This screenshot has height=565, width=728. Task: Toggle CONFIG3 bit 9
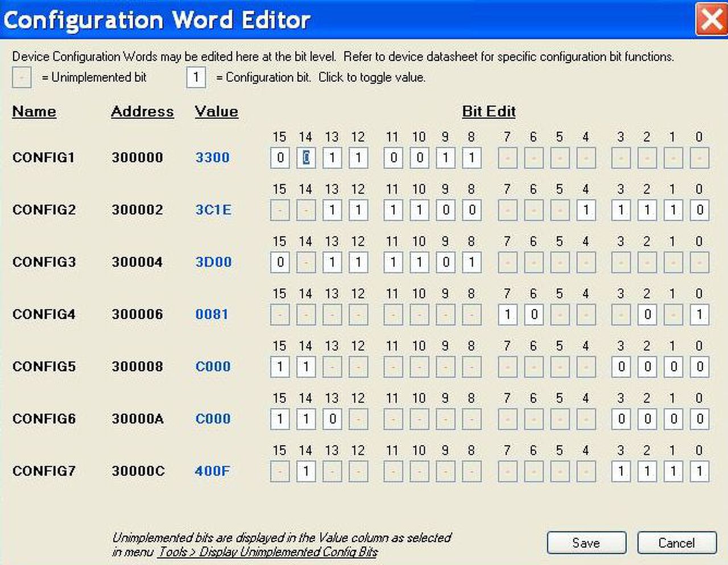click(x=446, y=262)
